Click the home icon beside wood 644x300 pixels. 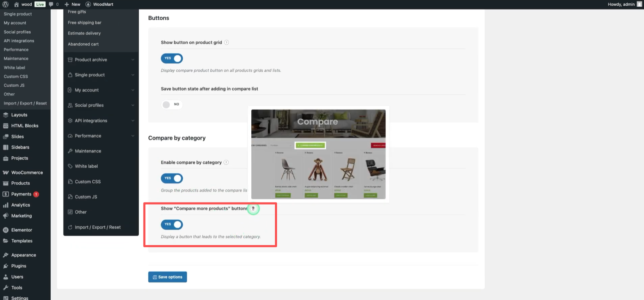click(16, 4)
